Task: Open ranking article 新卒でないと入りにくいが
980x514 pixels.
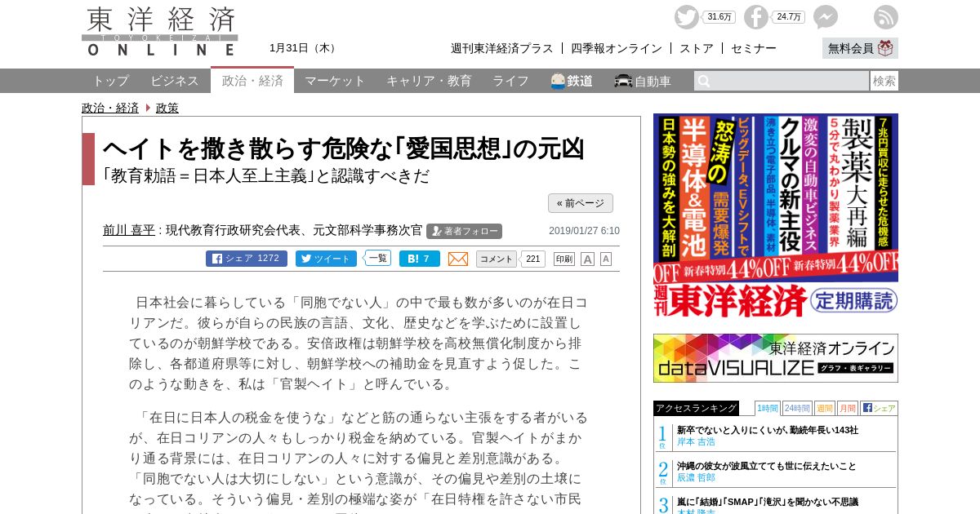Action: point(768,430)
